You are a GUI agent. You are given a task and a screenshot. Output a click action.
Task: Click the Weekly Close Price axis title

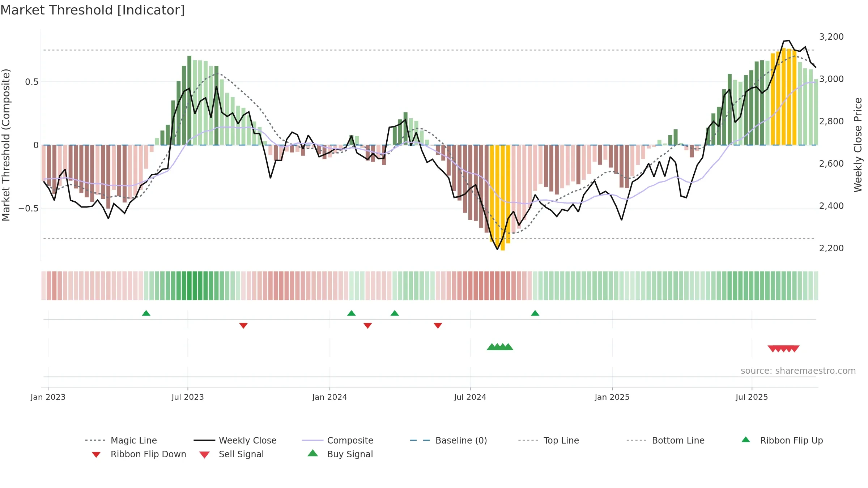click(x=858, y=145)
